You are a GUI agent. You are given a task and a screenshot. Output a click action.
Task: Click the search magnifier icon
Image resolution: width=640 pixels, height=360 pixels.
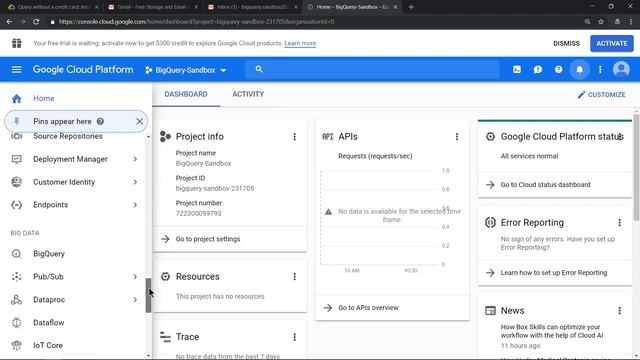coord(259,69)
